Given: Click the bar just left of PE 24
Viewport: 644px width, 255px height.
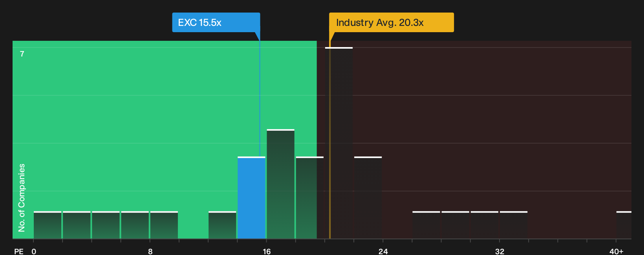Looking at the screenshot, I should 368,198.
